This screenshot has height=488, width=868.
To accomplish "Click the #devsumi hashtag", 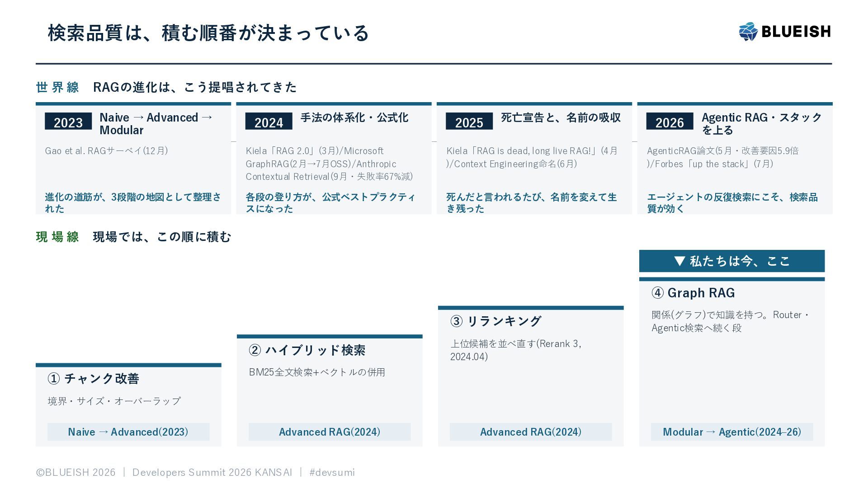I will click(x=332, y=473).
